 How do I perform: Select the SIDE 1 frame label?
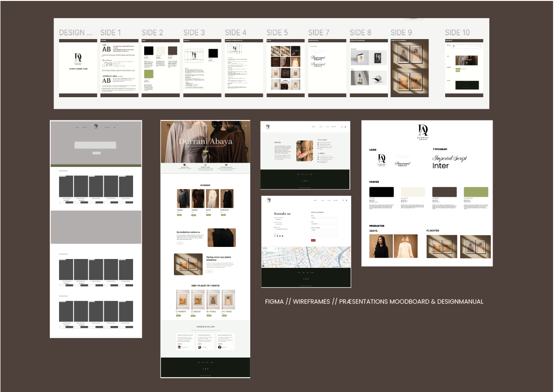coord(111,33)
